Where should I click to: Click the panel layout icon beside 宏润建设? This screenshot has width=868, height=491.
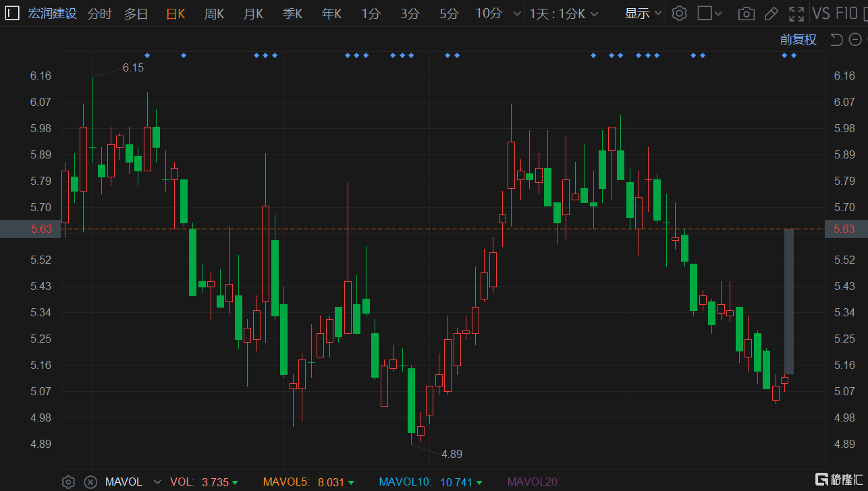(x=12, y=13)
